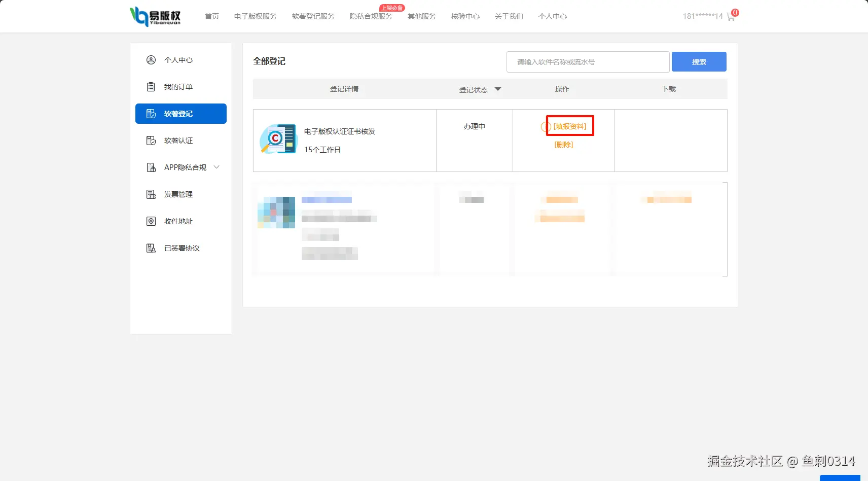The width and height of the screenshot is (868, 481).
Task: Click the 收件地址 location icon
Action: tap(151, 221)
